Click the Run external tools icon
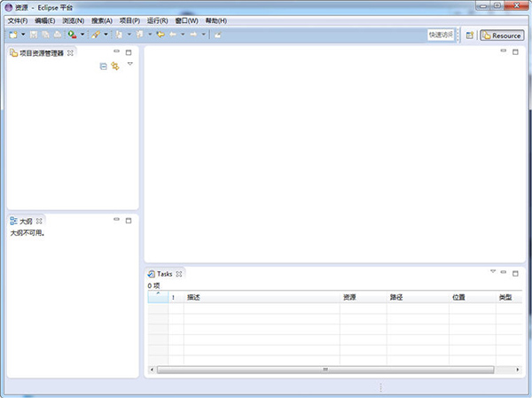This screenshot has height=398, width=532. pos(72,35)
